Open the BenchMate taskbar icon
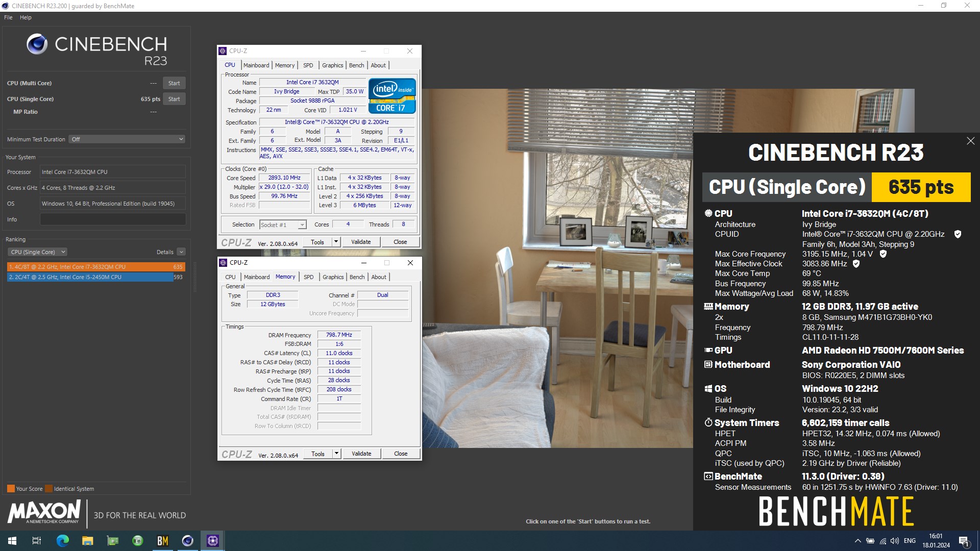The height and width of the screenshot is (551, 980). 162,541
